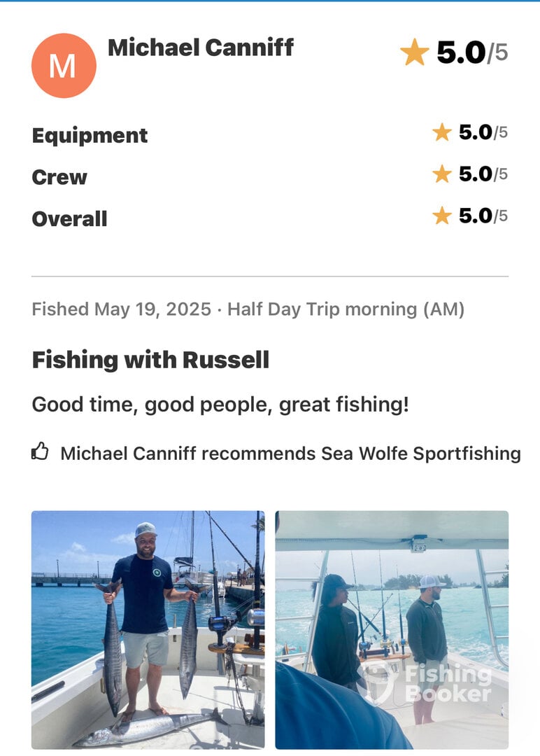
Task: Open the Michael Canniff reviewer name
Action: tap(200, 48)
